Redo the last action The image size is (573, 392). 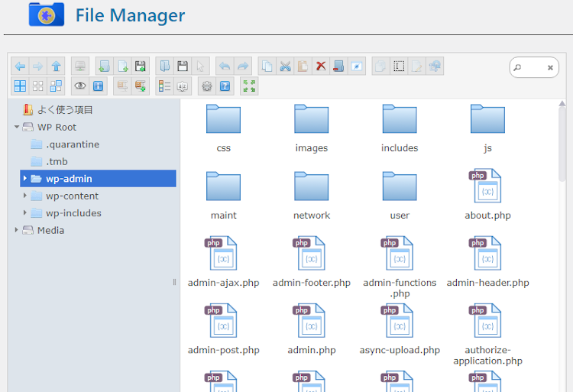click(x=243, y=66)
